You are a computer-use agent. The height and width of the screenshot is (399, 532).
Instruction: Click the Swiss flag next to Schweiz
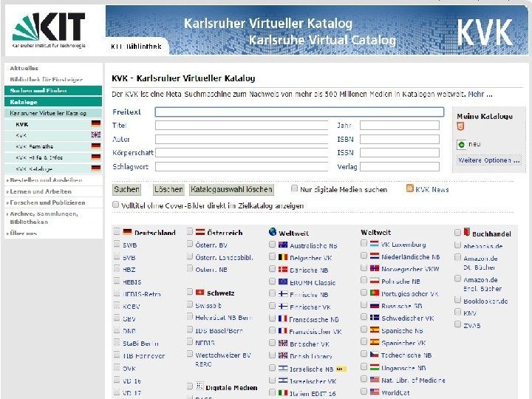[x=200, y=292]
